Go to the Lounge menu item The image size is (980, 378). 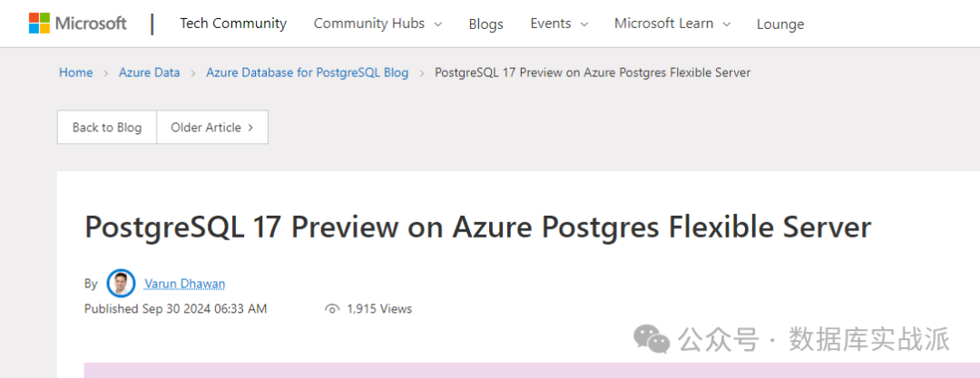pyautogui.click(x=780, y=24)
